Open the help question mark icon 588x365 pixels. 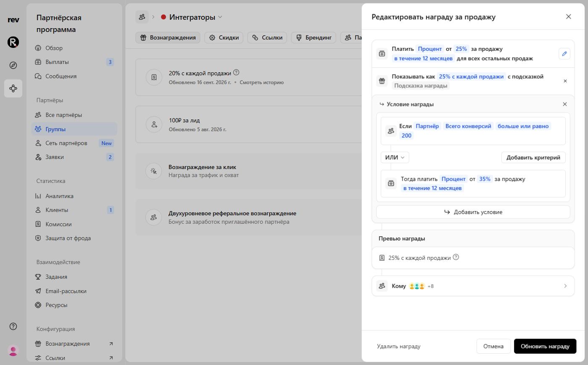tap(13, 326)
